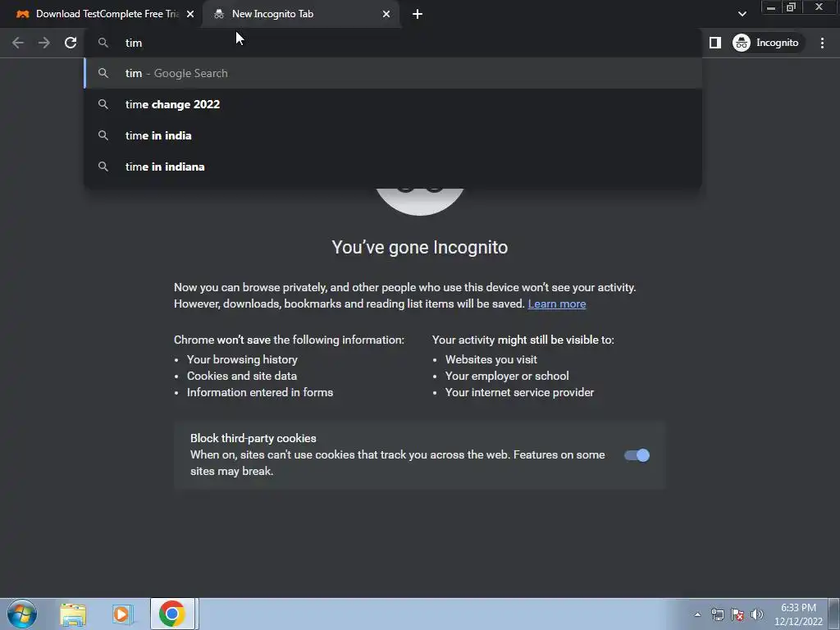Close the Download TestComplete tab
This screenshot has width=840, height=630.
(x=190, y=14)
